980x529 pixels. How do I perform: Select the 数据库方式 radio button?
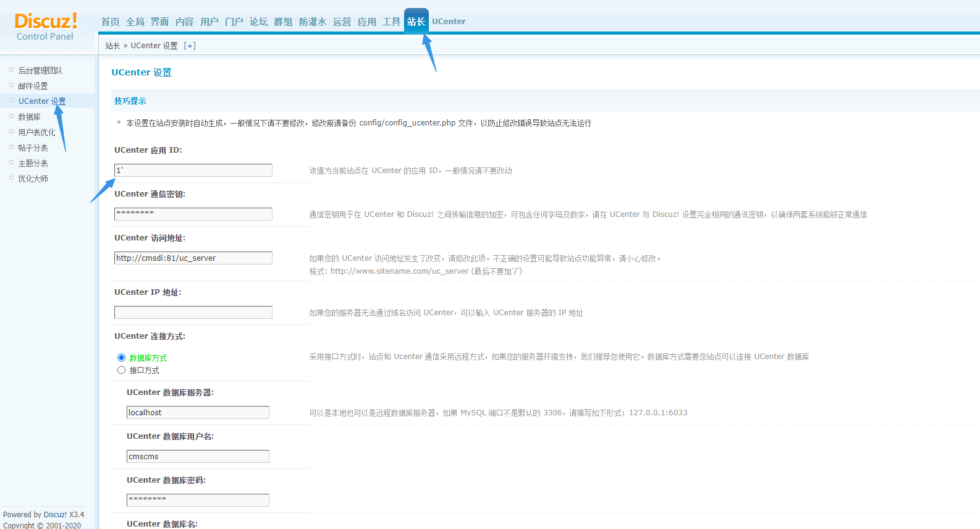point(121,358)
